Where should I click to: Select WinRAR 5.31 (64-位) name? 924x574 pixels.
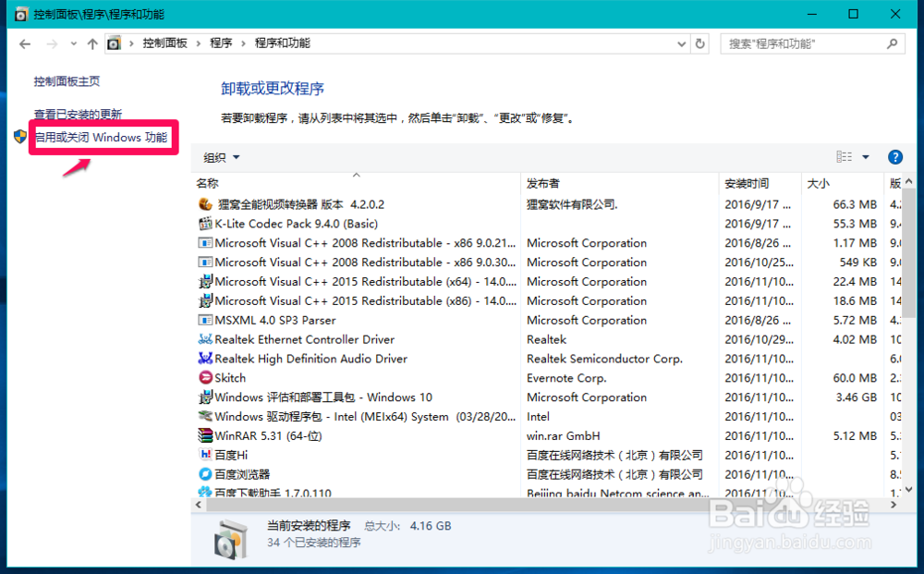(x=268, y=436)
